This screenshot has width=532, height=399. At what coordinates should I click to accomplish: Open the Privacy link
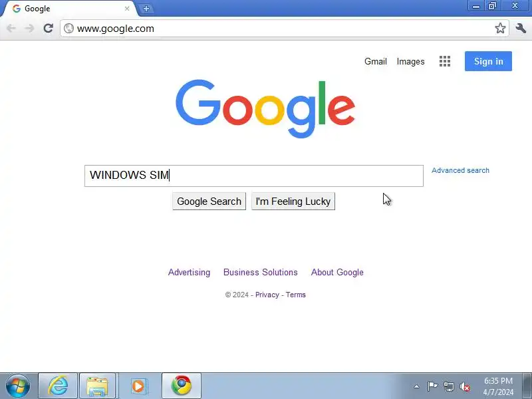point(267,295)
